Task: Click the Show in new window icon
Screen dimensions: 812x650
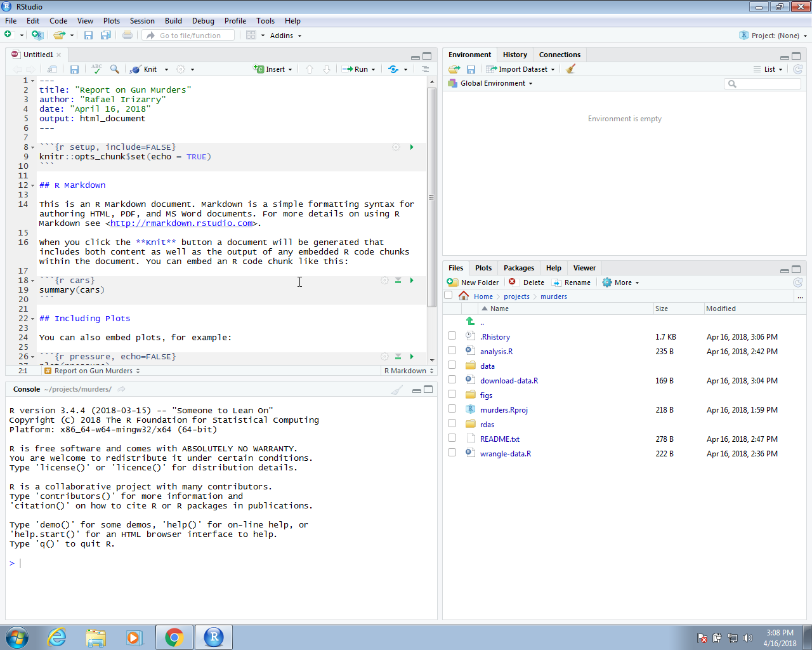Action: click(52, 69)
